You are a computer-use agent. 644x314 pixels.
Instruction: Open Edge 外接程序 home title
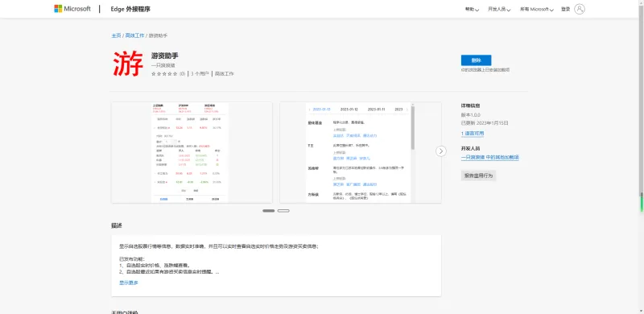pyautogui.click(x=130, y=9)
